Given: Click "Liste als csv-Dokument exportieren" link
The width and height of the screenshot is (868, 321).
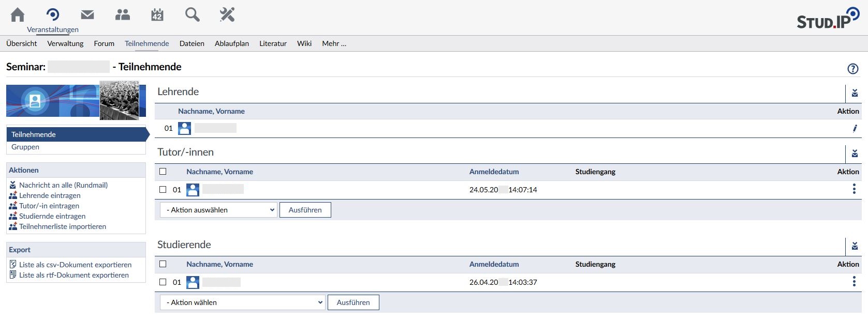Looking at the screenshot, I should pos(75,265).
